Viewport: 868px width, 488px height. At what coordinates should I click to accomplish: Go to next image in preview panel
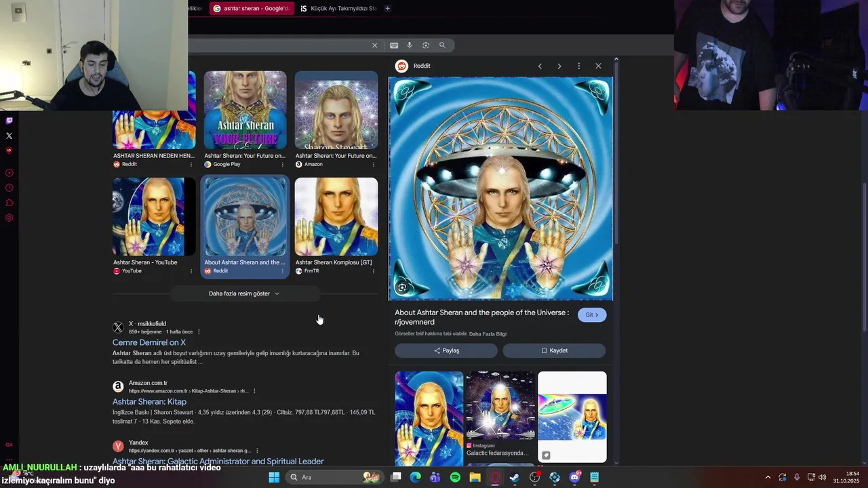click(x=559, y=66)
